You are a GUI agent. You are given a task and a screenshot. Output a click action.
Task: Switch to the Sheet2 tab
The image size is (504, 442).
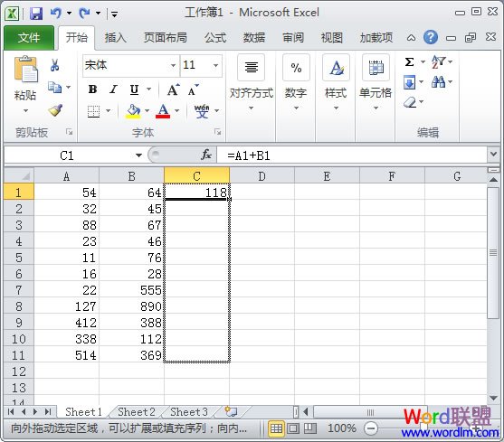(x=137, y=411)
